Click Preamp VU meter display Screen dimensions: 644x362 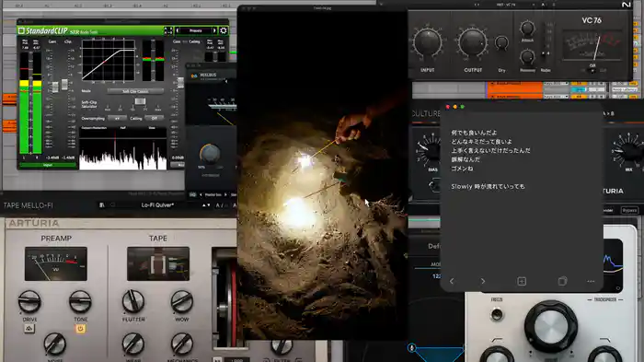point(55,263)
